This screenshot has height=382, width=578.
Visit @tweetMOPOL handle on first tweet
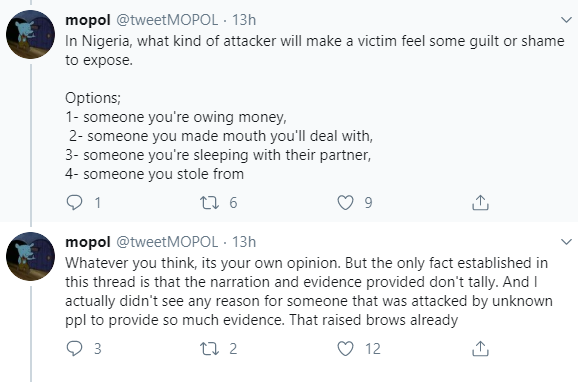pos(167,20)
